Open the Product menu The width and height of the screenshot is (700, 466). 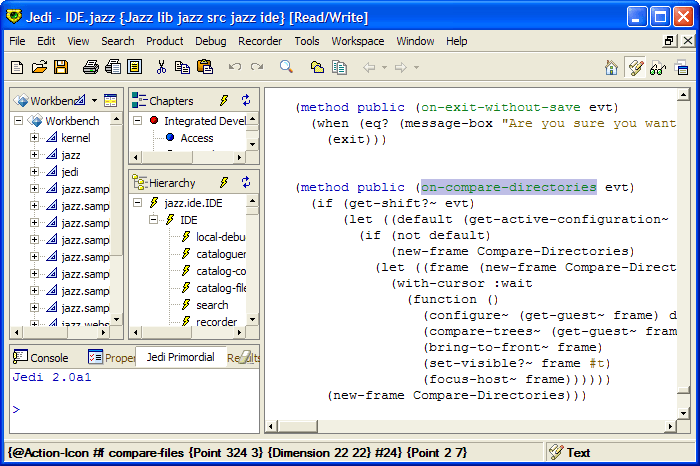pos(165,41)
